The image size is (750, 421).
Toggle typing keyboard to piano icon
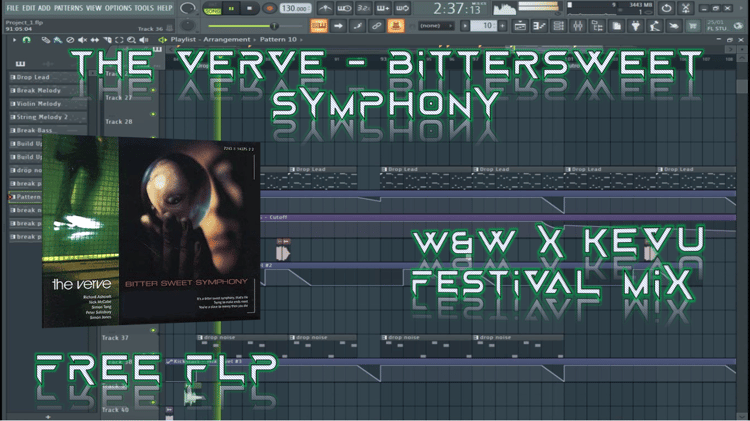coord(319,26)
